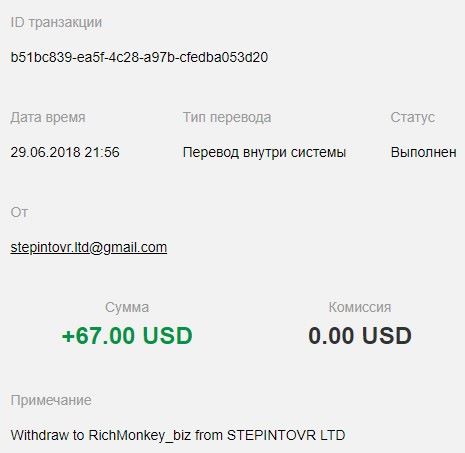This screenshot has height=453, width=465.
Task: Click the Комиссия heading
Action: point(360,307)
